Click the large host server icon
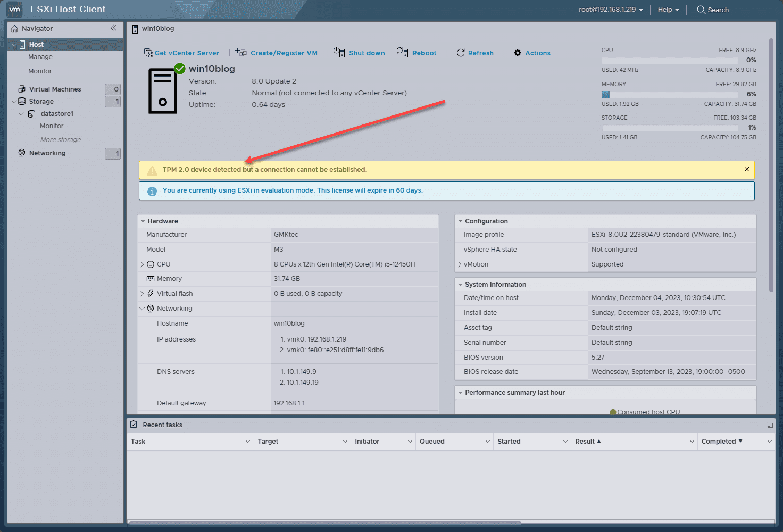The width and height of the screenshot is (783, 532). pos(163,91)
